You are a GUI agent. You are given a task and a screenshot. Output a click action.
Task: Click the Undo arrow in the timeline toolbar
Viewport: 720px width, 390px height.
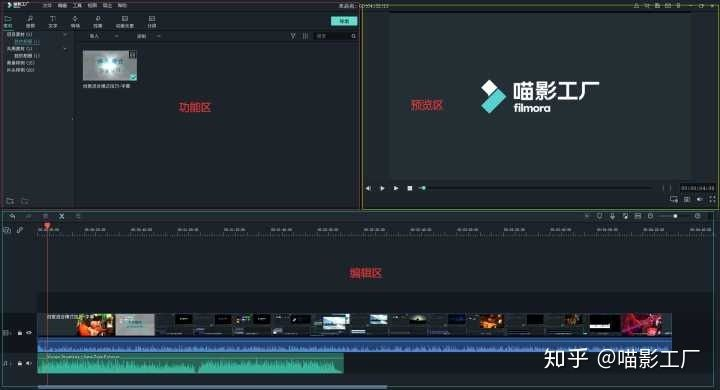pos(12,216)
